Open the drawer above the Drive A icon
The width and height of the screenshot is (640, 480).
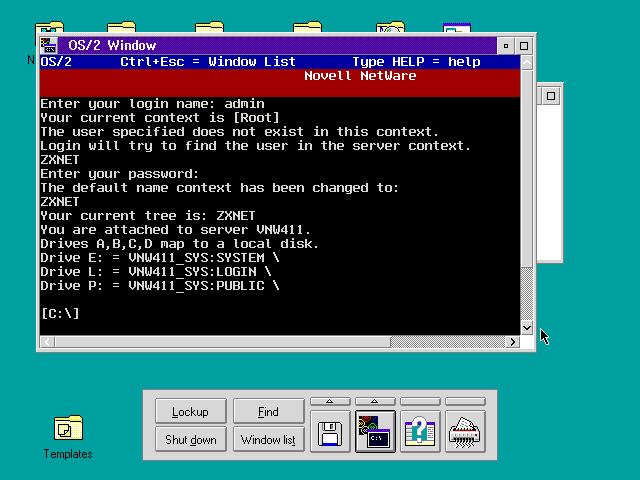pyautogui.click(x=330, y=401)
